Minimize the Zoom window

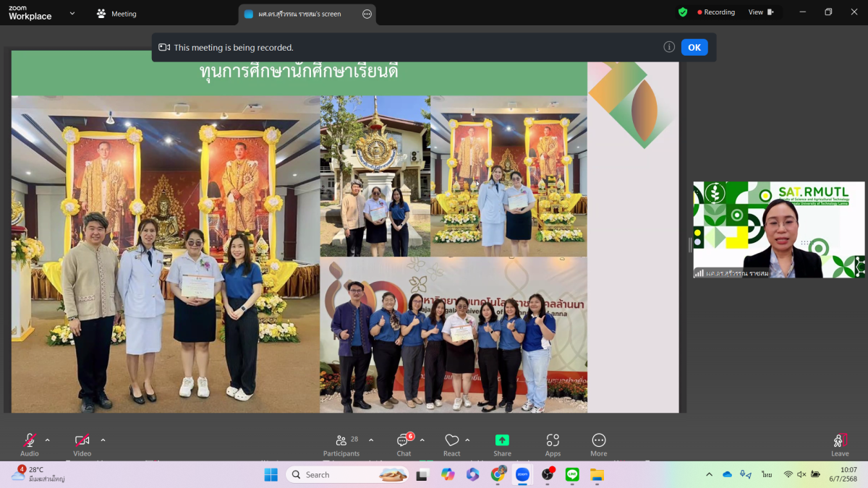(x=803, y=12)
